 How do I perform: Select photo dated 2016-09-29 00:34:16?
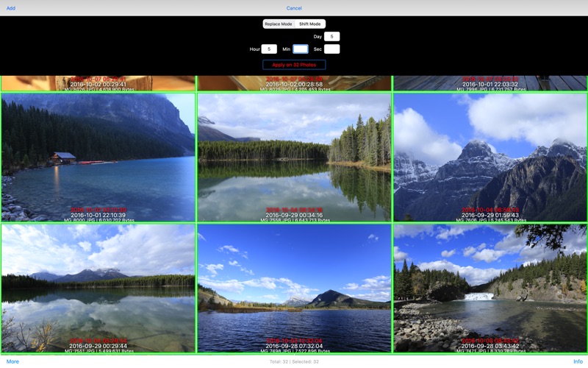click(x=294, y=158)
